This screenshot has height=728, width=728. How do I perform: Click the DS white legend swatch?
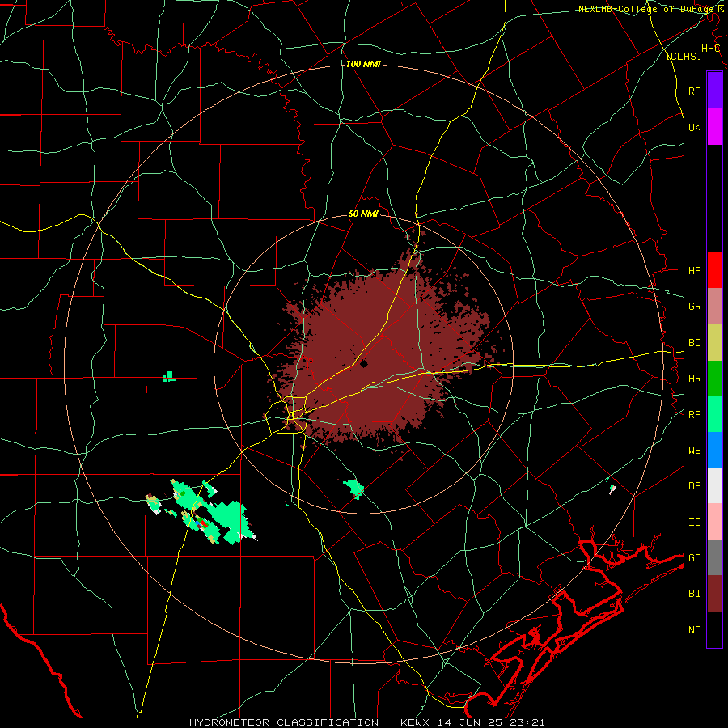(714, 485)
